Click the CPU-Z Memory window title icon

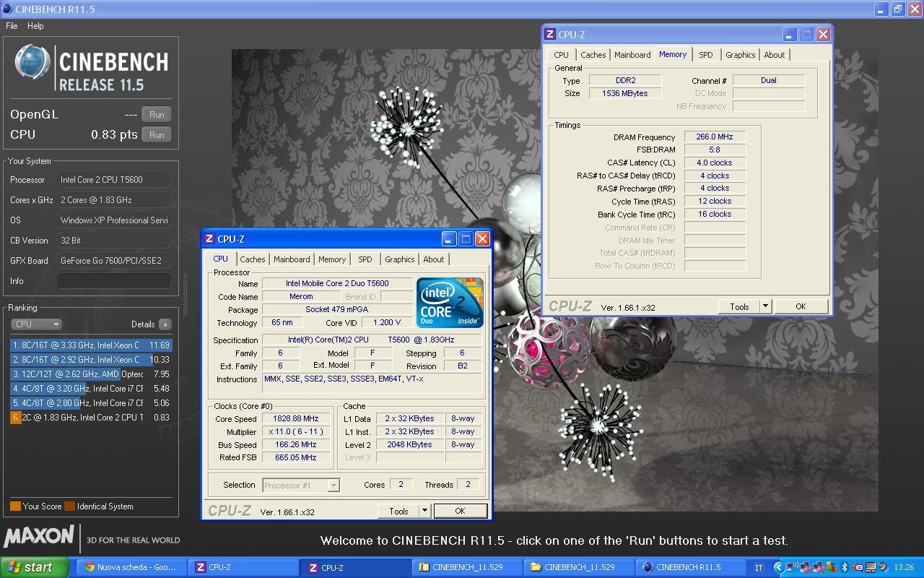pos(550,34)
